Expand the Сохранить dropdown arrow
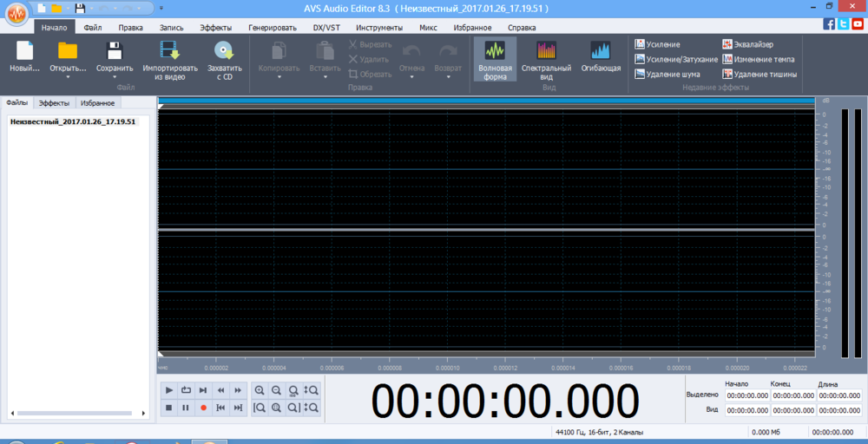Screen dimensions: 868x444 click(115, 78)
